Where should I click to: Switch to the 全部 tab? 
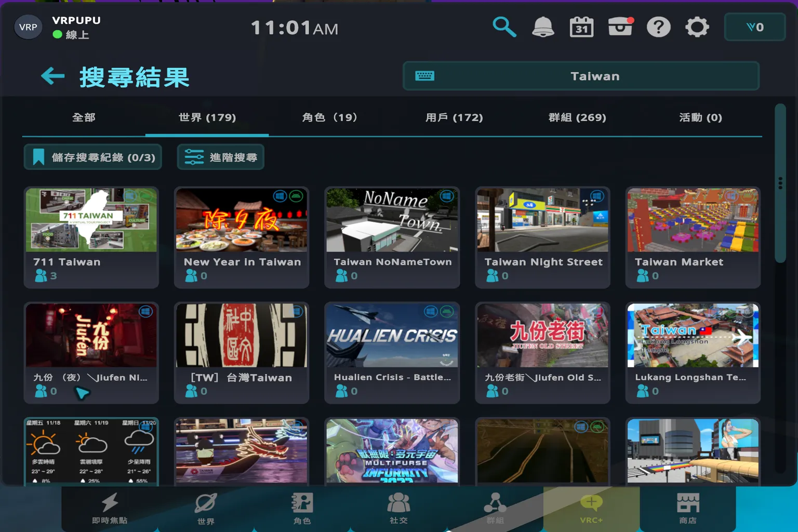(x=84, y=117)
